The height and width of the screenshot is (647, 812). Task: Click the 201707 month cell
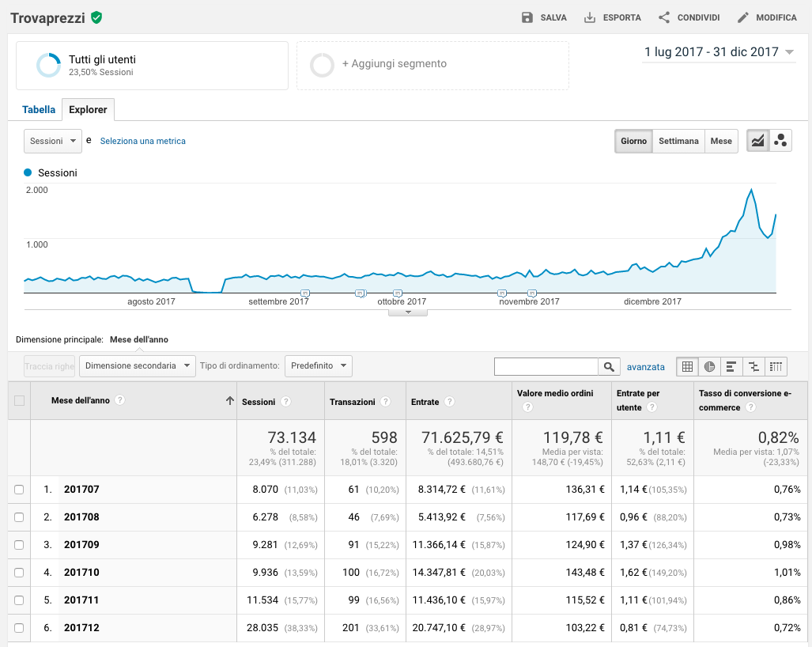coord(81,490)
